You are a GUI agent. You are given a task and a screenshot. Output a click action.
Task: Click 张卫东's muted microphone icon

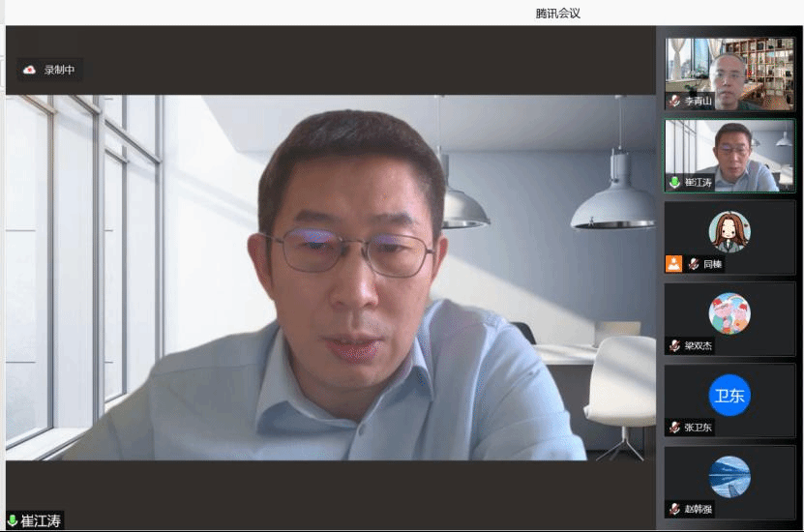pos(674,427)
